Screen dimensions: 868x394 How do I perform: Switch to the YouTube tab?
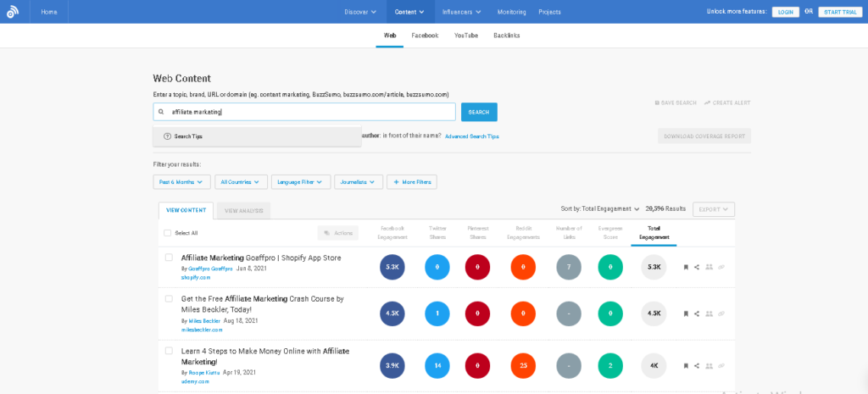[x=466, y=36]
